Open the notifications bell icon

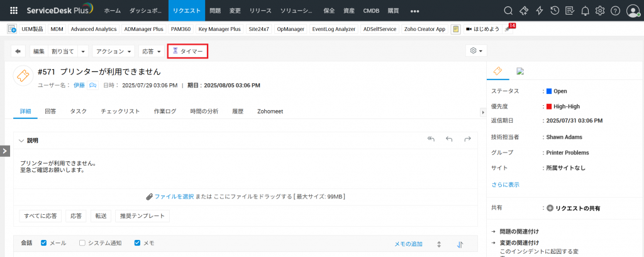click(x=586, y=11)
